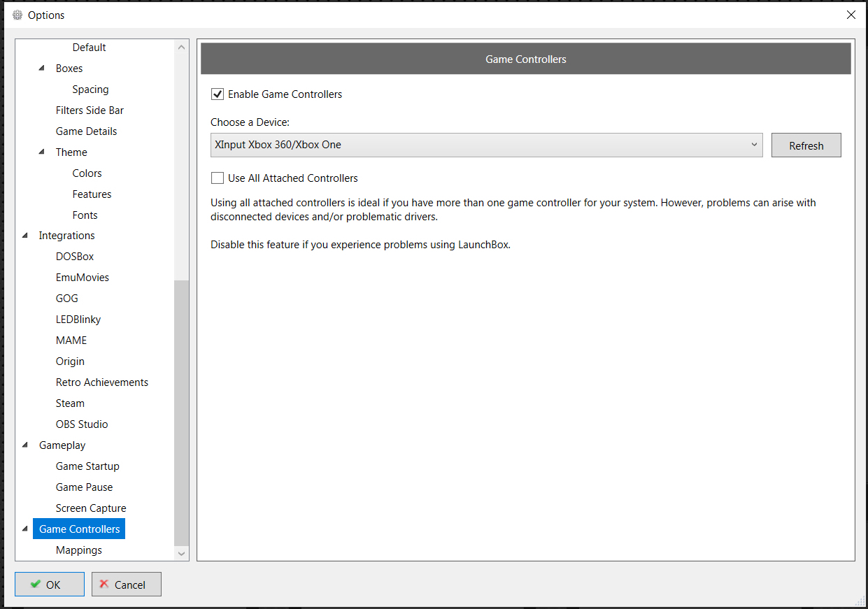Collapse the Theme tree node
The width and height of the screenshot is (868, 609).
point(43,152)
